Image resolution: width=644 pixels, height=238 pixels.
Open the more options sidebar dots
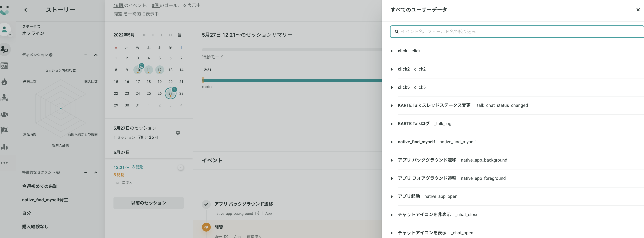4,163
